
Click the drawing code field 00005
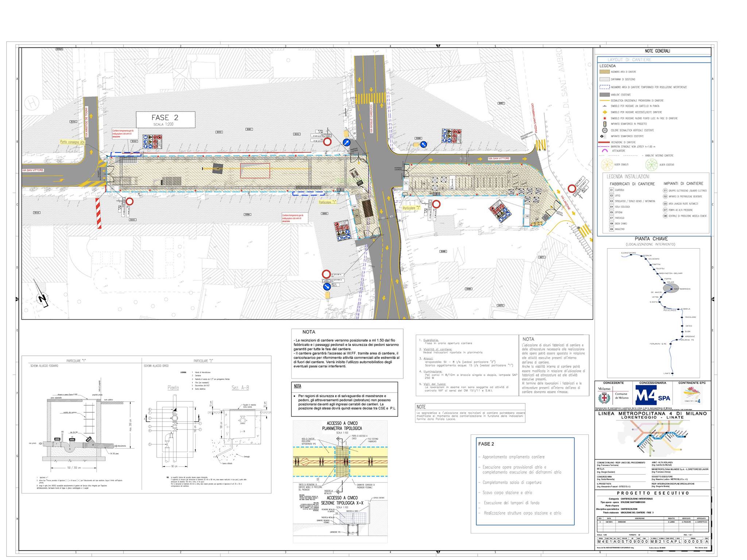click(x=693, y=541)
